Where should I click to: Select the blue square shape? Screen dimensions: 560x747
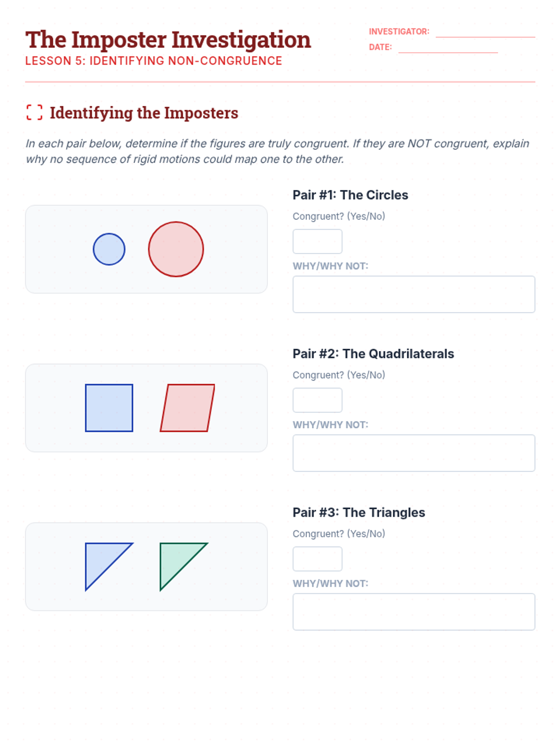click(x=109, y=408)
